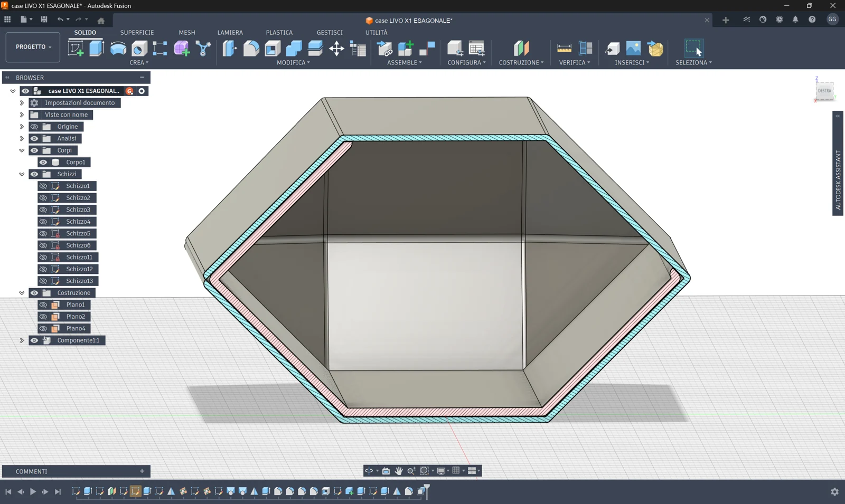Open timeline settings gear
Image resolution: width=845 pixels, height=504 pixels.
point(834,491)
